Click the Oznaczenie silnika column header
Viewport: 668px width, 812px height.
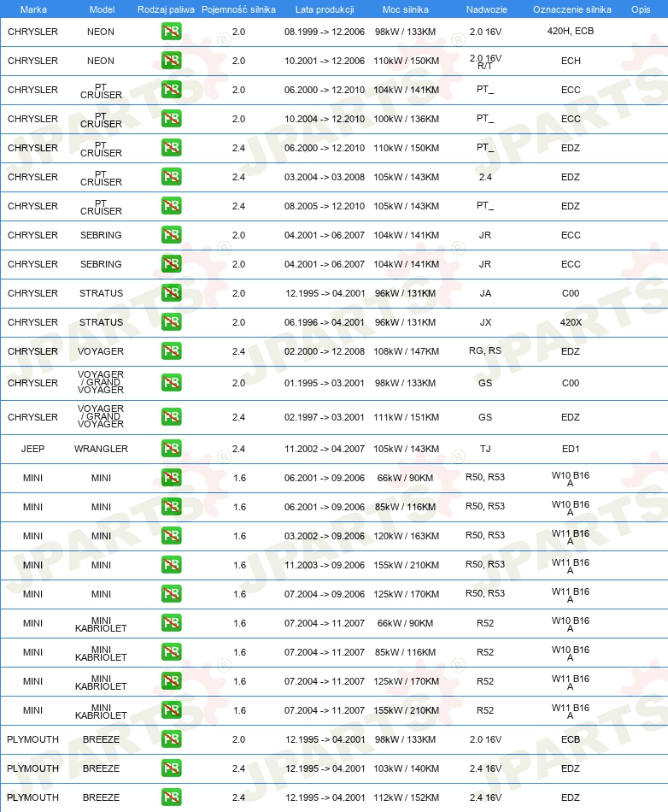coord(571,9)
